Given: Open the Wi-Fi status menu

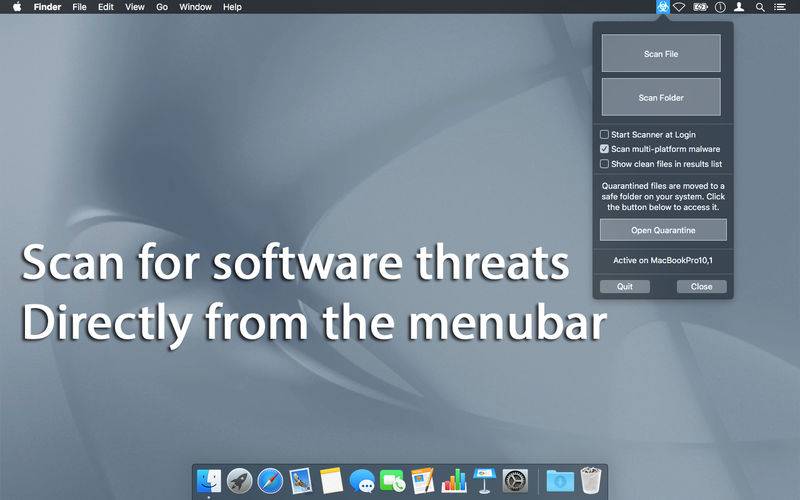Looking at the screenshot, I should [679, 7].
